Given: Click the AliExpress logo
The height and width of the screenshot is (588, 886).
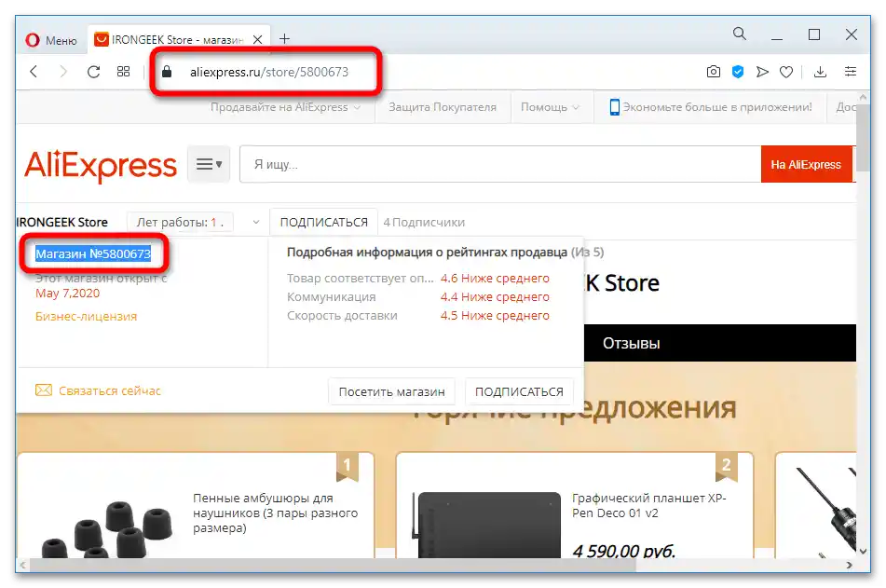Looking at the screenshot, I should coord(101,165).
